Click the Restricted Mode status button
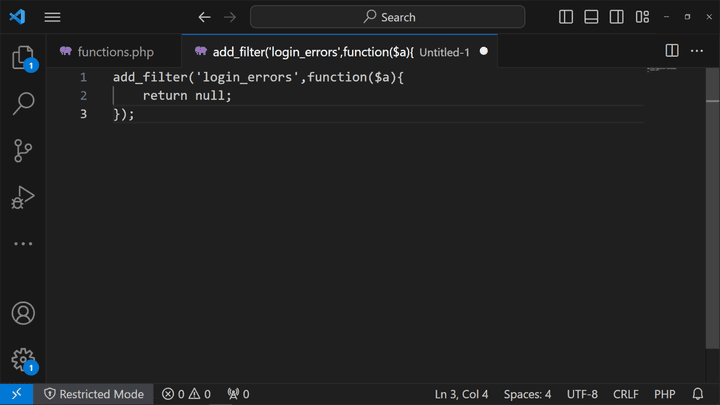The image size is (720, 405). coord(94,394)
